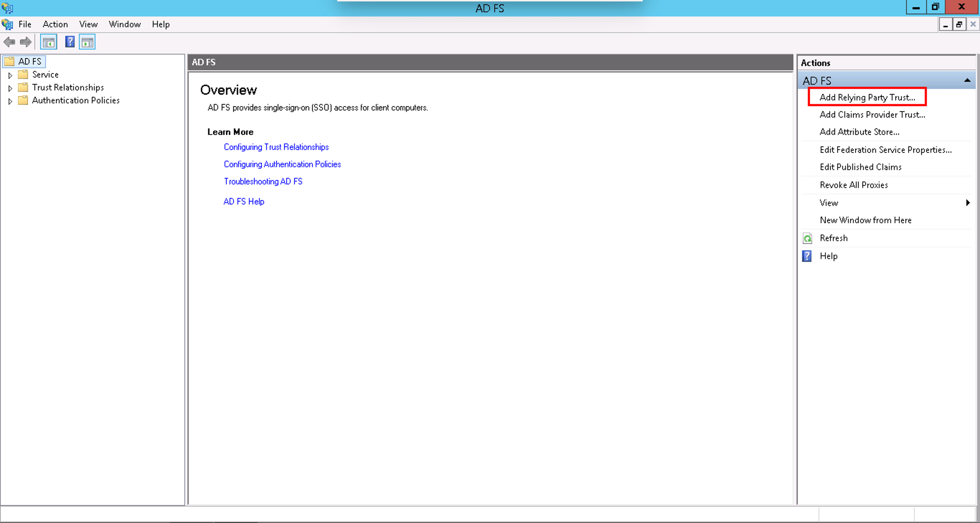The width and height of the screenshot is (980, 523).
Task: Restore the inner MDI console window
Action: [x=959, y=24]
